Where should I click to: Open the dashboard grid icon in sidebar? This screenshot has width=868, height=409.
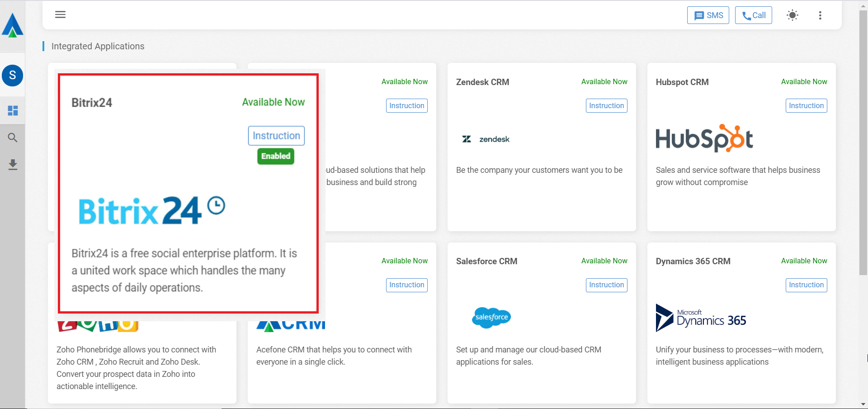[x=13, y=110]
